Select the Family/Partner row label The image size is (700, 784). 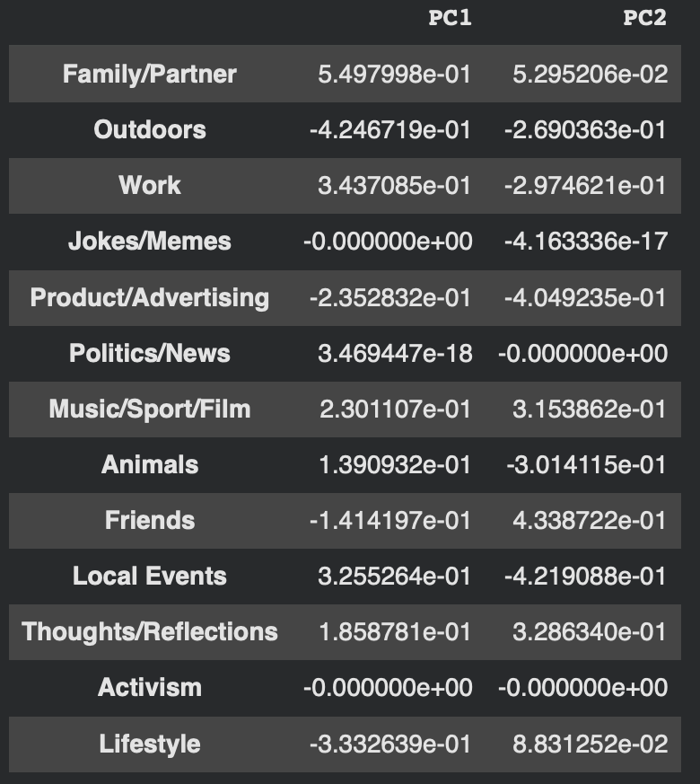click(x=150, y=74)
